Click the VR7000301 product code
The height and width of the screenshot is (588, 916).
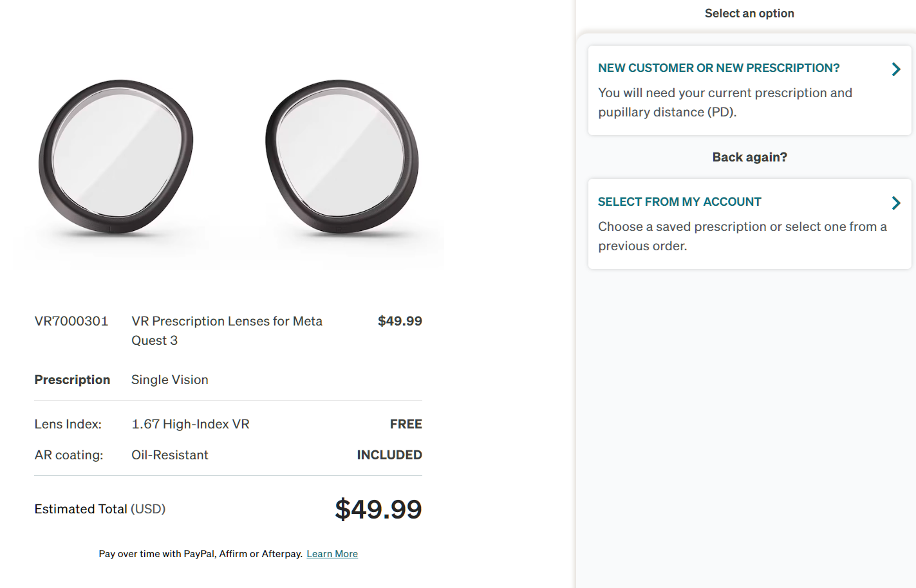71,321
